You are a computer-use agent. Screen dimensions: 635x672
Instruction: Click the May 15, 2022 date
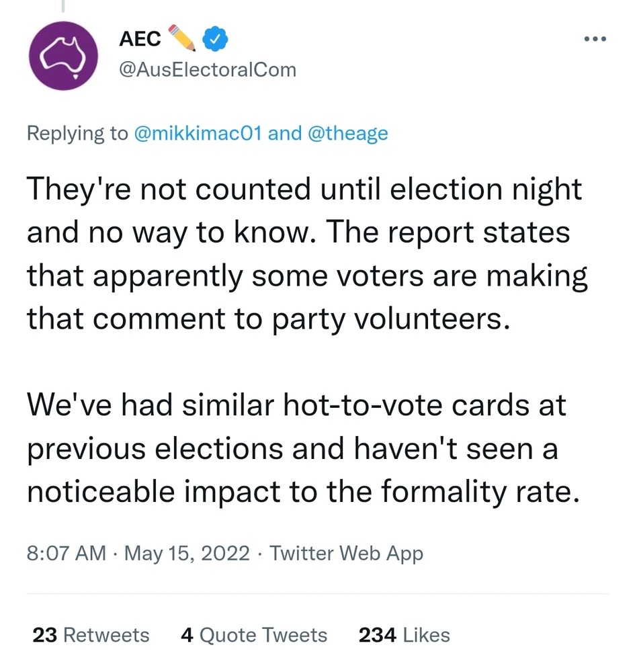tap(187, 553)
